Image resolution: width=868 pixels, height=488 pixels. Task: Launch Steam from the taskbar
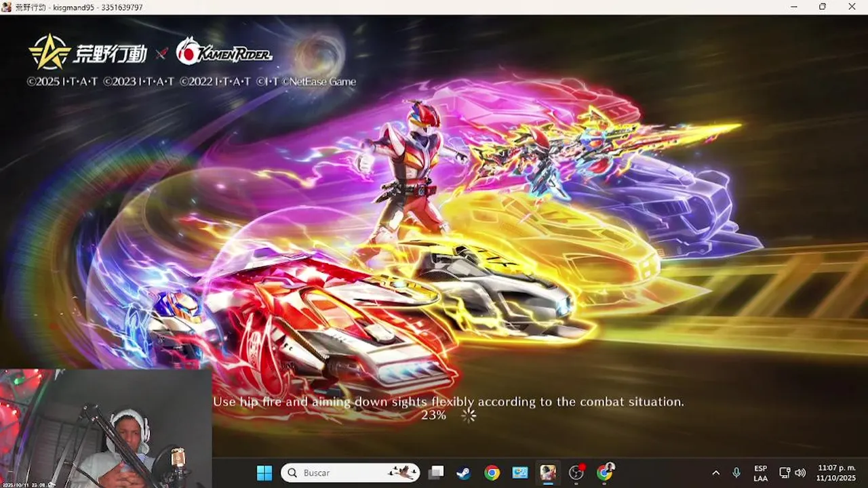(x=465, y=472)
